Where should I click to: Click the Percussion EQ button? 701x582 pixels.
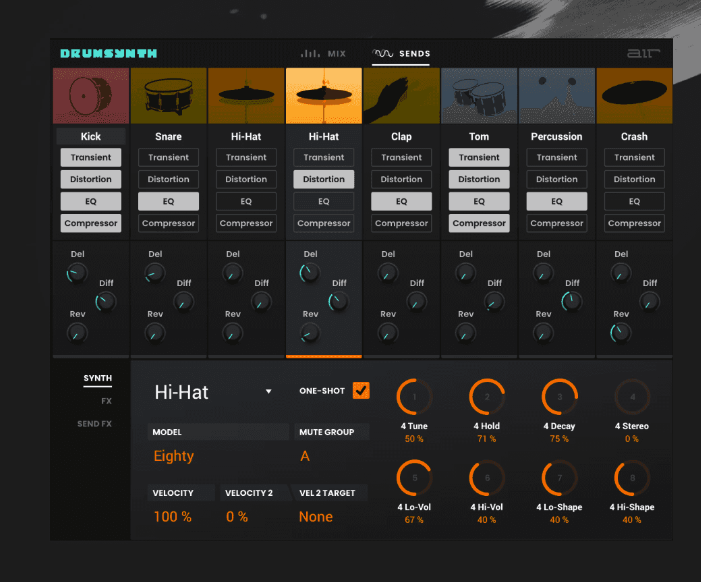[557, 201]
